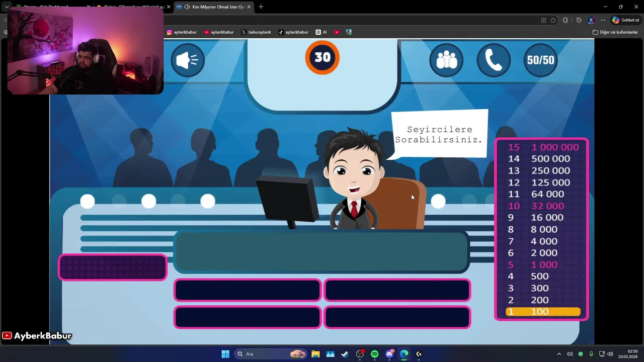This screenshot has width=644, height=362.
Task: Open the AI bookmark
Action: tap(321, 32)
